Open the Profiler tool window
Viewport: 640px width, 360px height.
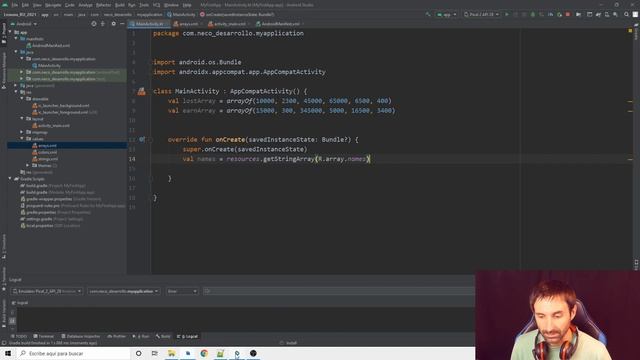pos(117,336)
